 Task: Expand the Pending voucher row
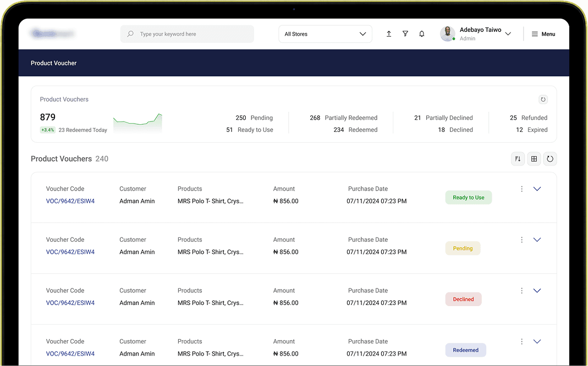537,240
